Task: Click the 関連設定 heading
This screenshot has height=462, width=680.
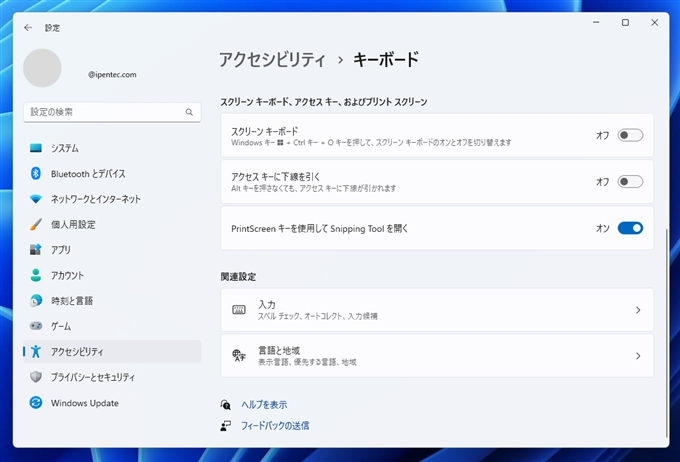Action: 238,277
